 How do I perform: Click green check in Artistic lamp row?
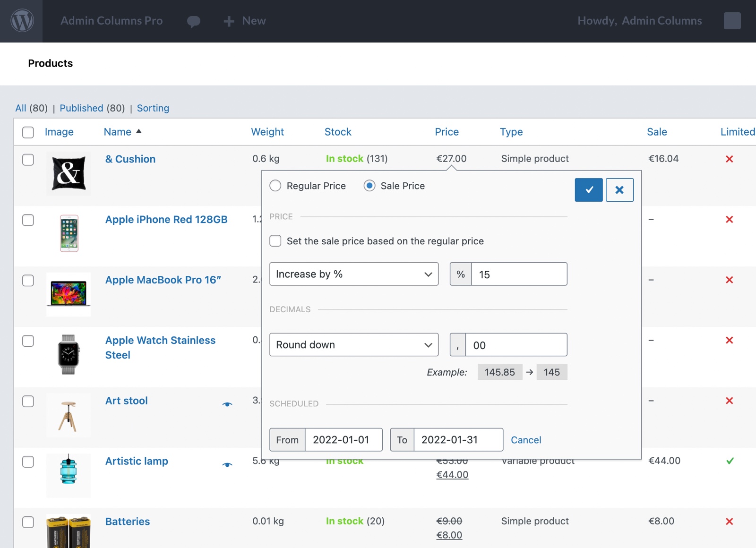coord(730,461)
